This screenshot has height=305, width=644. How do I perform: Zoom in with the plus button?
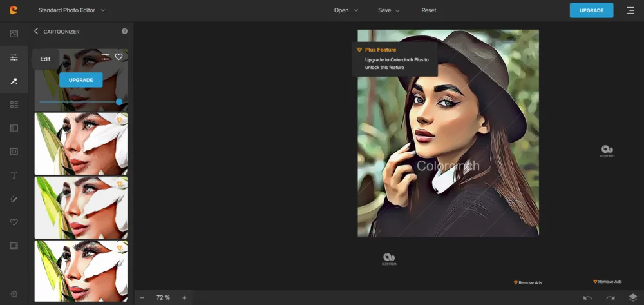click(184, 298)
